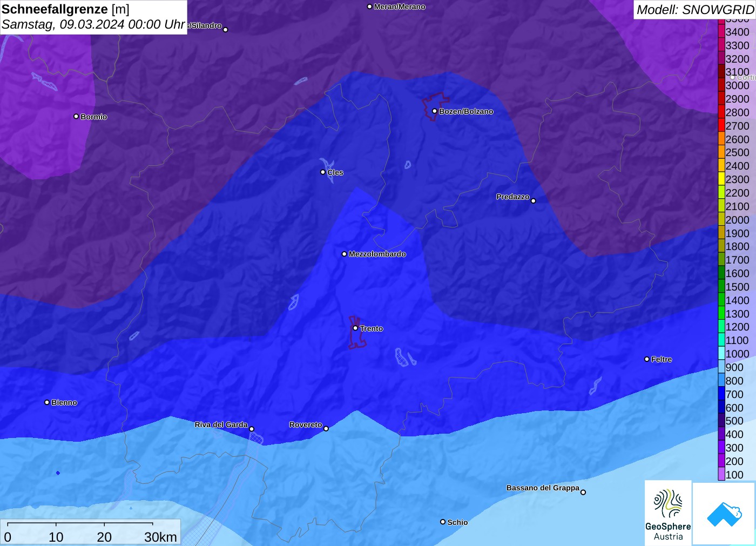
Task: Click the 20 scale bar label
Action: [104, 537]
